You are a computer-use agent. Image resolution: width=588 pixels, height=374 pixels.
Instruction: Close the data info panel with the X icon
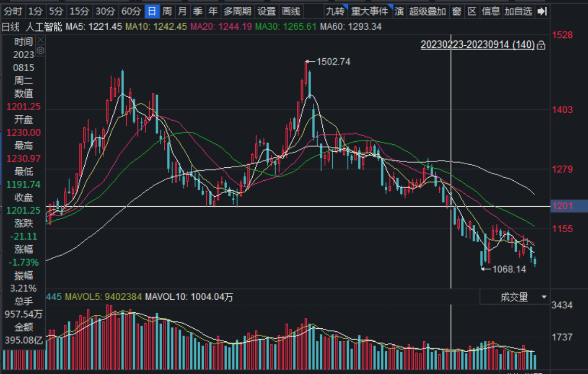pyautogui.click(x=41, y=40)
